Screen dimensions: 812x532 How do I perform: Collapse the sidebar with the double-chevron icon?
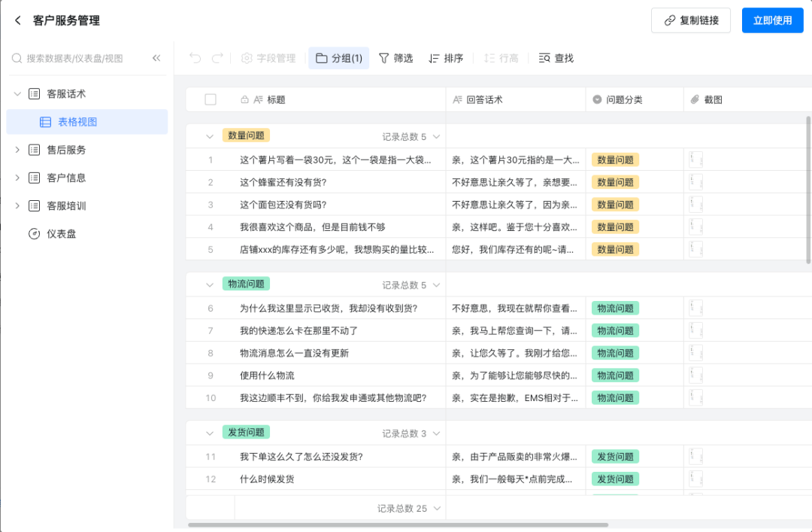pos(156,58)
